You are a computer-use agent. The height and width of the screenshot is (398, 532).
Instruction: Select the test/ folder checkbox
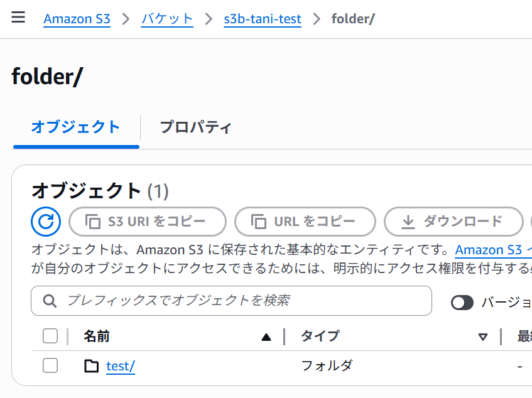tap(50, 365)
